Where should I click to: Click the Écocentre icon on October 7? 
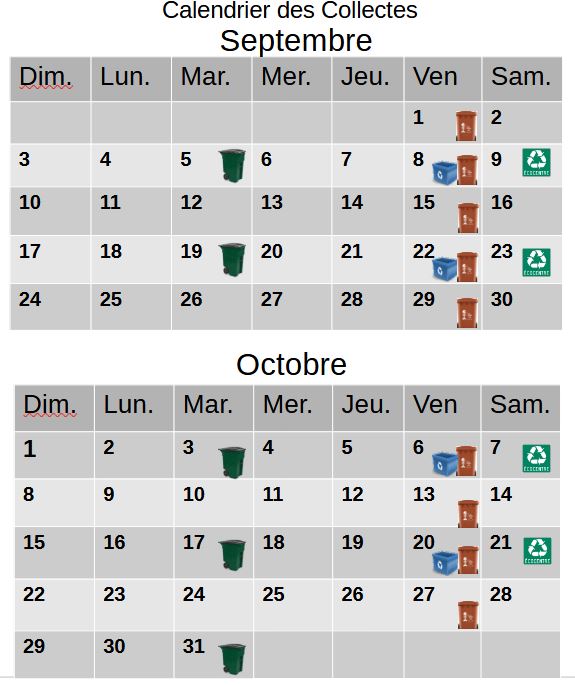tap(537, 459)
